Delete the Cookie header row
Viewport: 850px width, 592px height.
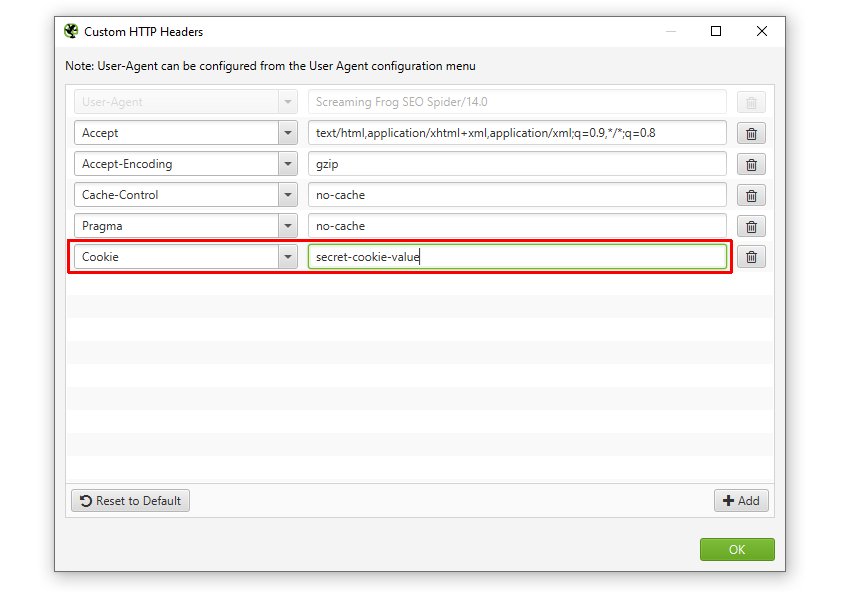click(x=751, y=257)
